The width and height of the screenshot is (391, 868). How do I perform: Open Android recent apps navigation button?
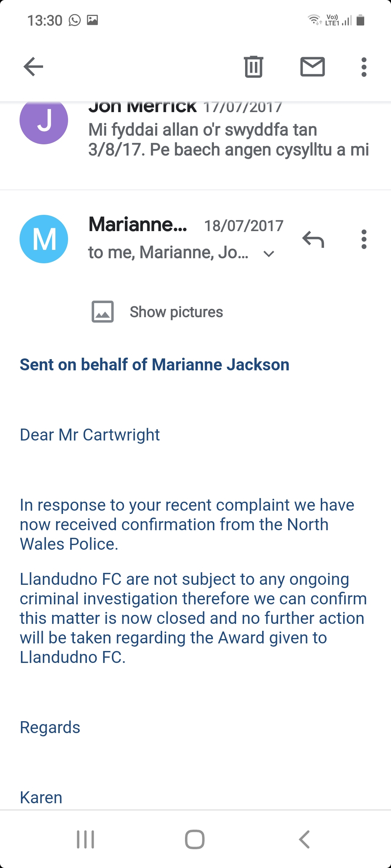(85, 839)
